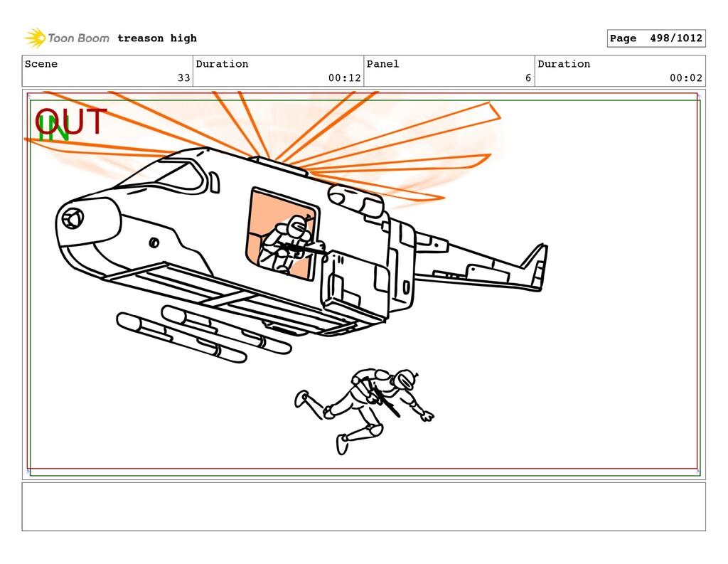Select the project title 'treason high'
Screen dimensions: 728x564
click(157, 38)
